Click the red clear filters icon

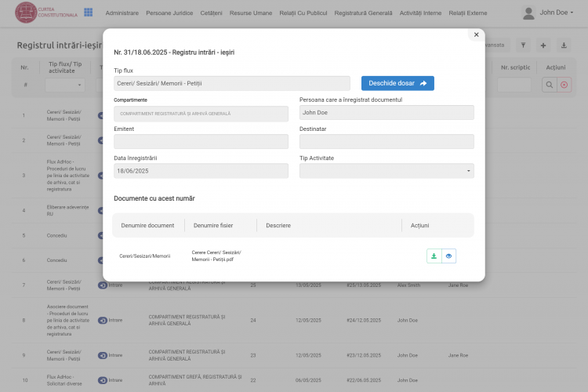564,85
